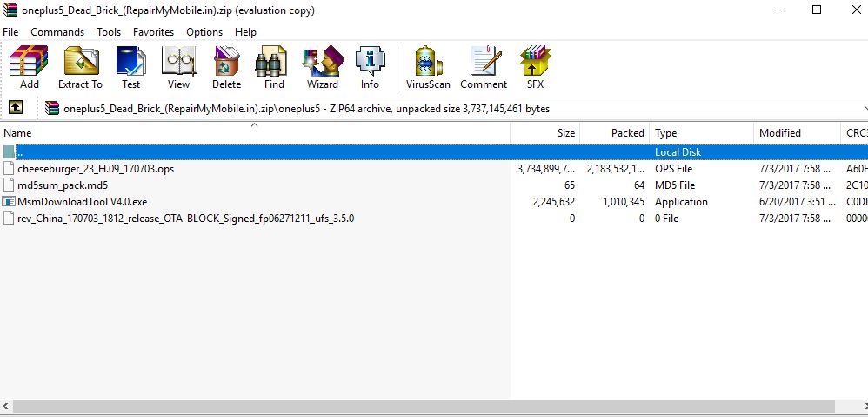Run VirusScan on the archive
The height and width of the screenshot is (417, 868).
(428, 68)
